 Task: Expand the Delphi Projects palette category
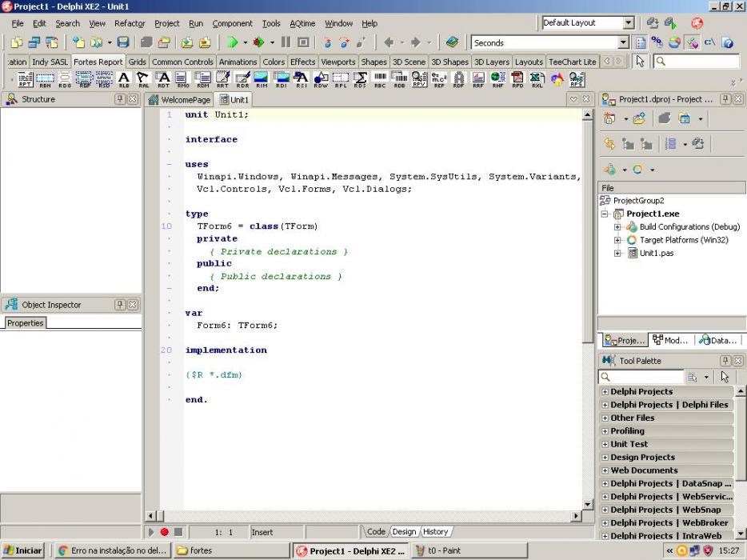pos(605,392)
